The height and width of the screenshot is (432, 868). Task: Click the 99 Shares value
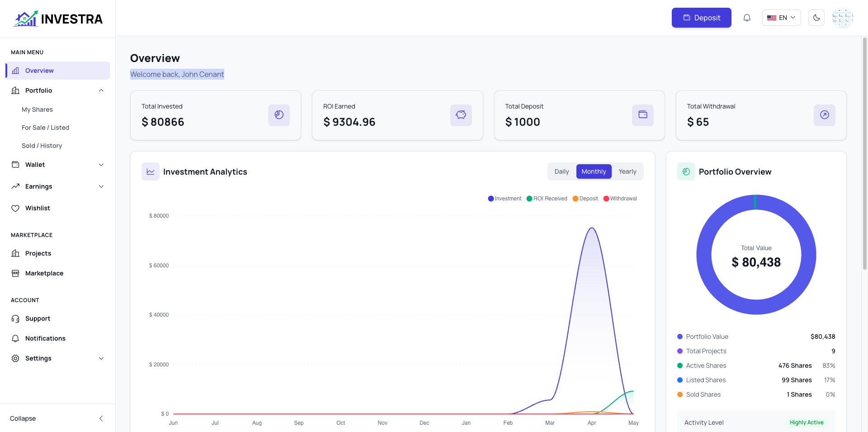point(797,380)
